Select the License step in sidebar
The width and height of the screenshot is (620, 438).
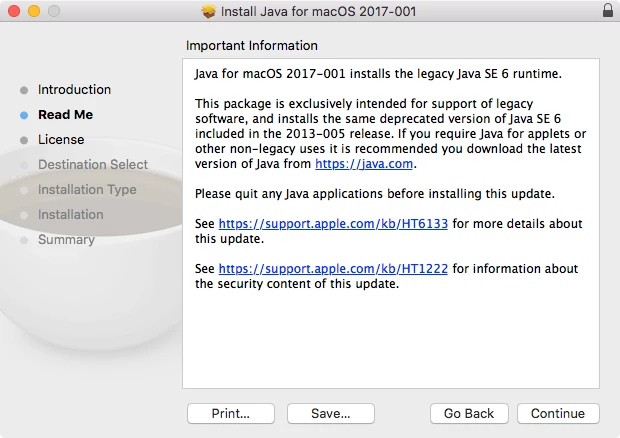61,140
